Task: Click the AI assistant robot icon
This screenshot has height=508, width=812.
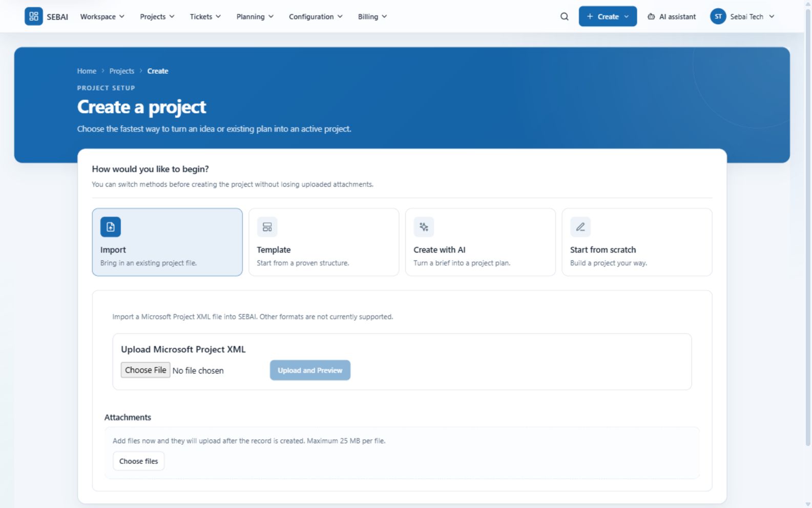Action: tap(651, 16)
